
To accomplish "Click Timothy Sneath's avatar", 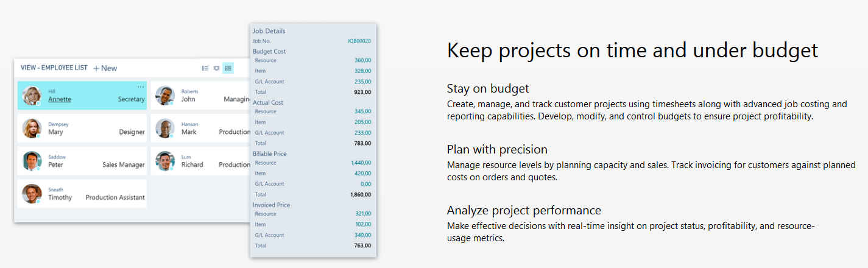I will [x=32, y=194].
